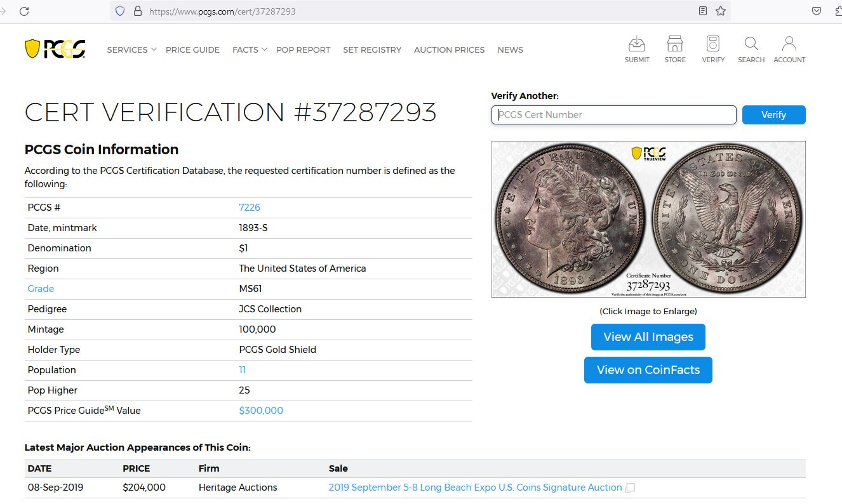
Task: Open PCGS number 7226 link
Action: (250, 208)
